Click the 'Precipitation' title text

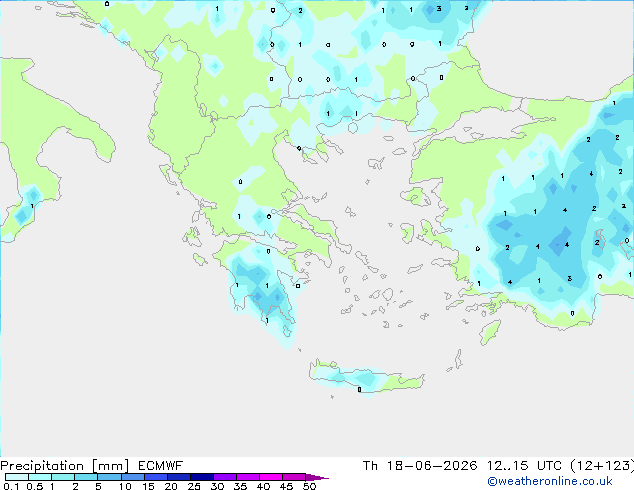(x=42, y=466)
